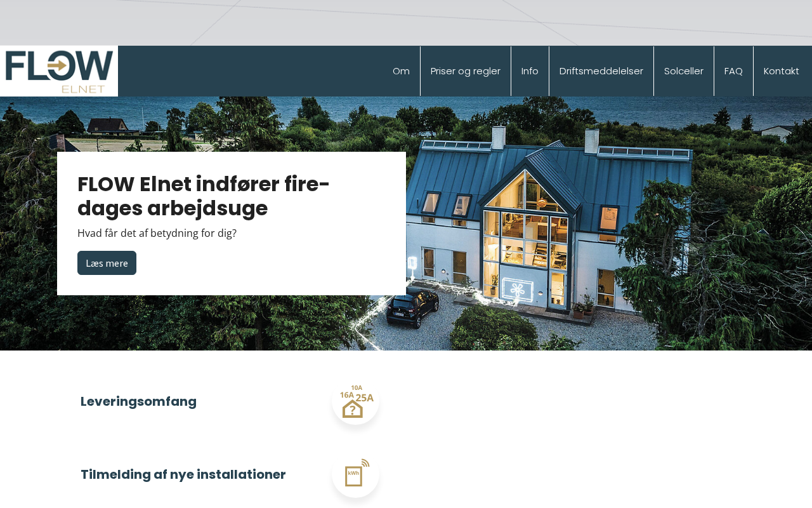Open the Leveringsomfang amperage house icon
This screenshot has height=508, width=812.
[356, 401]
